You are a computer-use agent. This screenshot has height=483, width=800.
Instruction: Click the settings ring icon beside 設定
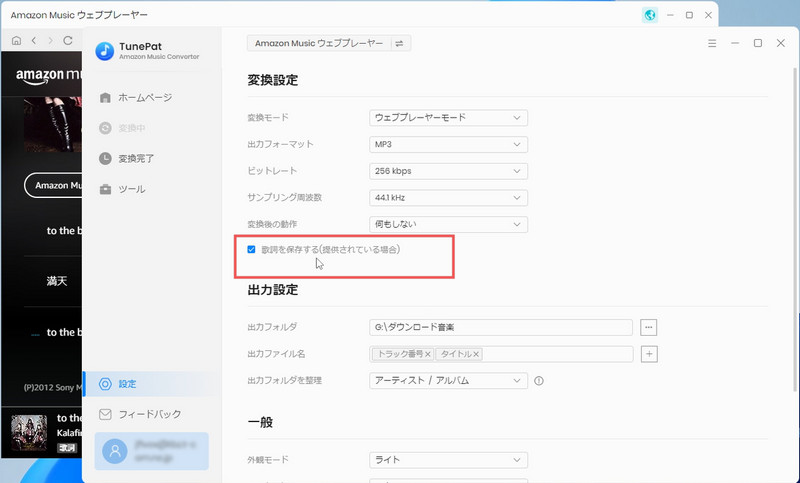tap(105, 384)
